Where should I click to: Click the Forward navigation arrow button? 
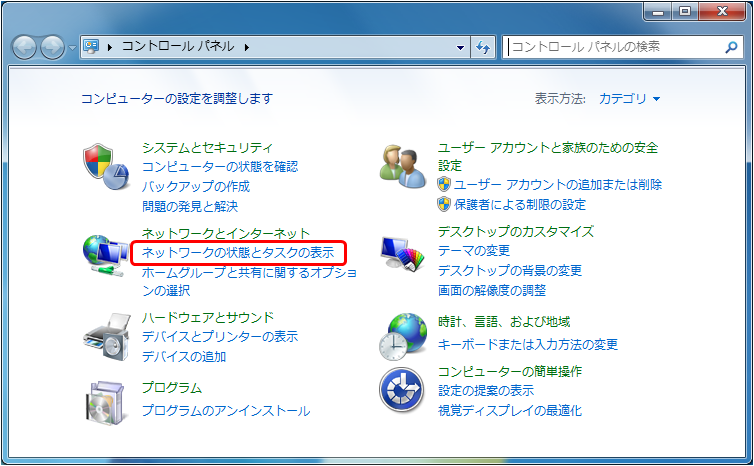coord(52,47)
